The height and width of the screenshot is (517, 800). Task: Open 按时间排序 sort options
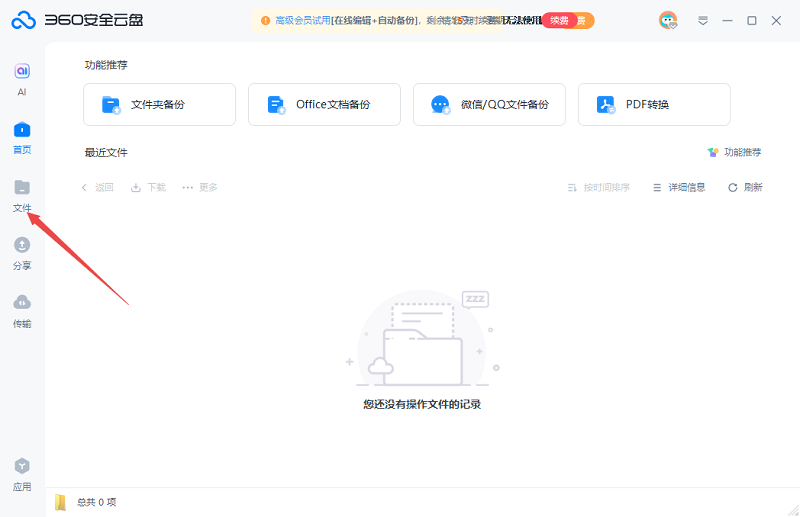click(x=598, y=187)
